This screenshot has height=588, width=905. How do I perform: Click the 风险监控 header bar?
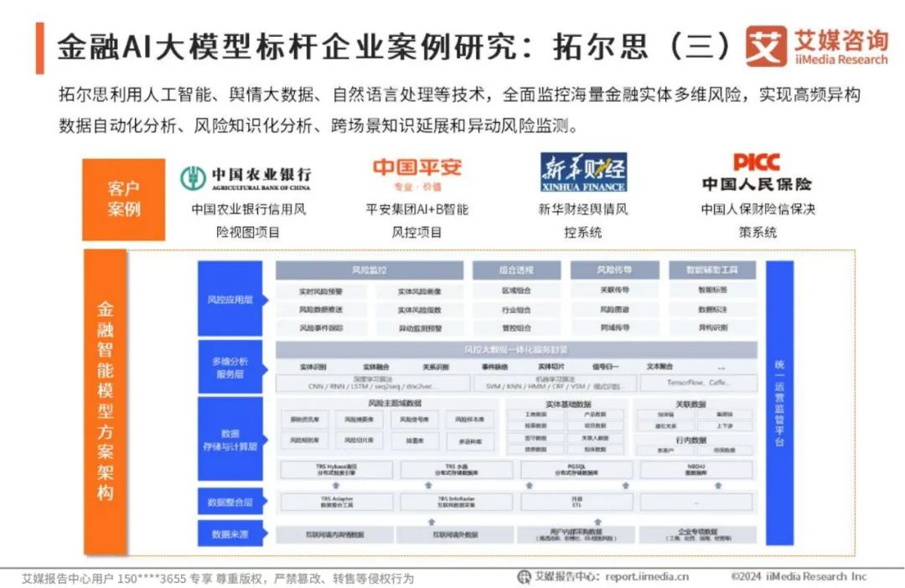(x=370, y=270)
